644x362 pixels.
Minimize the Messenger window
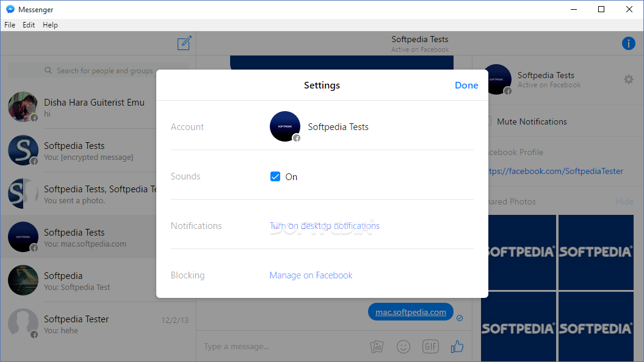574,9
